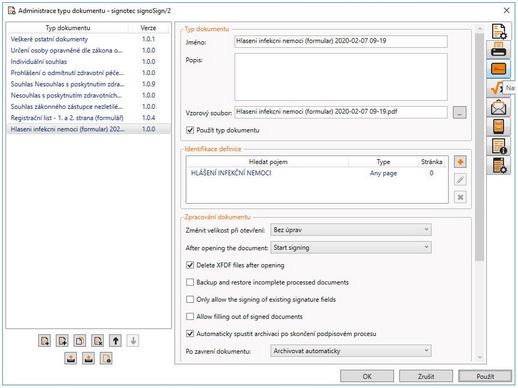518x388 pixels.
Task: Close the Administrace typu dokumentu dialog
Action: pyautogui.click(x=506, y=10)
